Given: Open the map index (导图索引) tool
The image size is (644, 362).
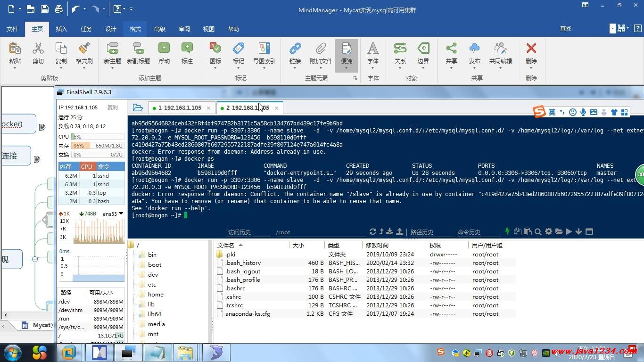Looking at the screenshot, I should (x=264, y=49).
